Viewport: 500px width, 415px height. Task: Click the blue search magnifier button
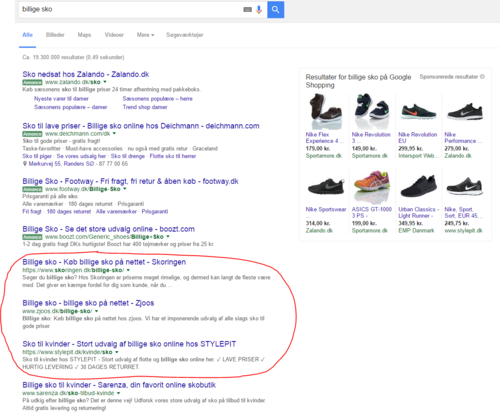pos(275,9)
